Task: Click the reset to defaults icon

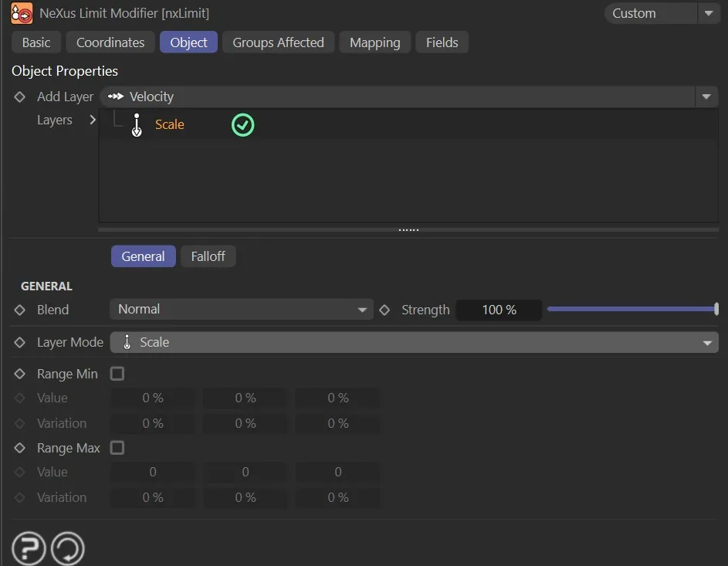Action: pyautogui.click(x=68, y=549)
